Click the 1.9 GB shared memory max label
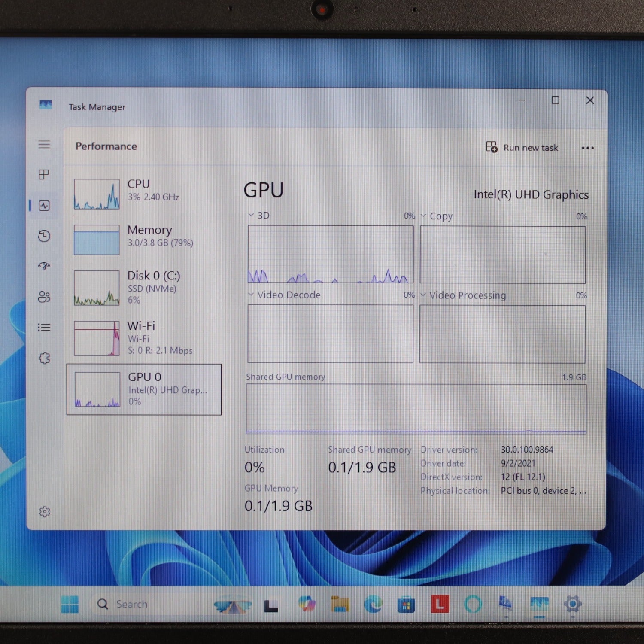The width and height of the screenshot is (644, 644). pos(574,377)
